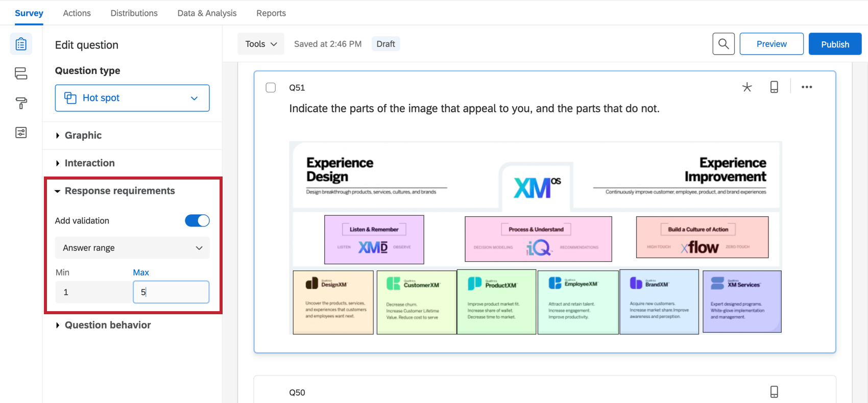868x403 pixels.
Task: Open the Q51 three-dot options menu
Action: point(807,87)
